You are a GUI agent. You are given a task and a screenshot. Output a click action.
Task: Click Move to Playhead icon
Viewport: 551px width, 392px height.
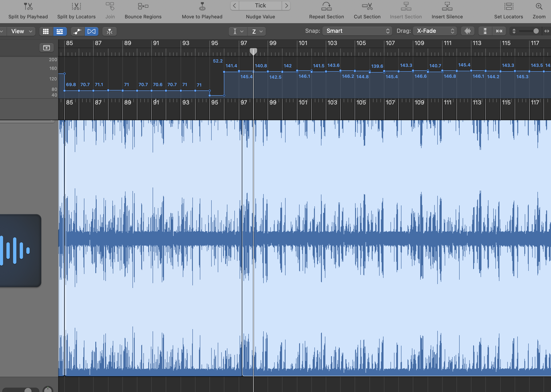[202, 6]
